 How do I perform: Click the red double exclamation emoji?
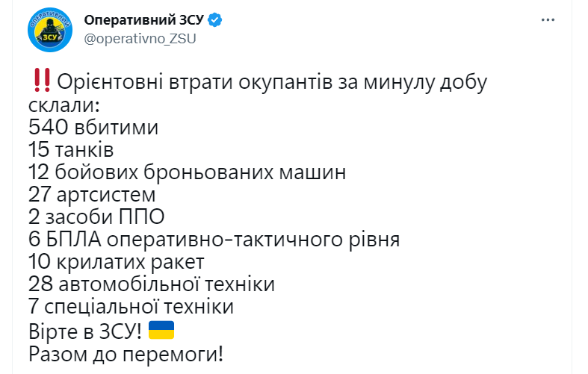[x=42, y=81]
